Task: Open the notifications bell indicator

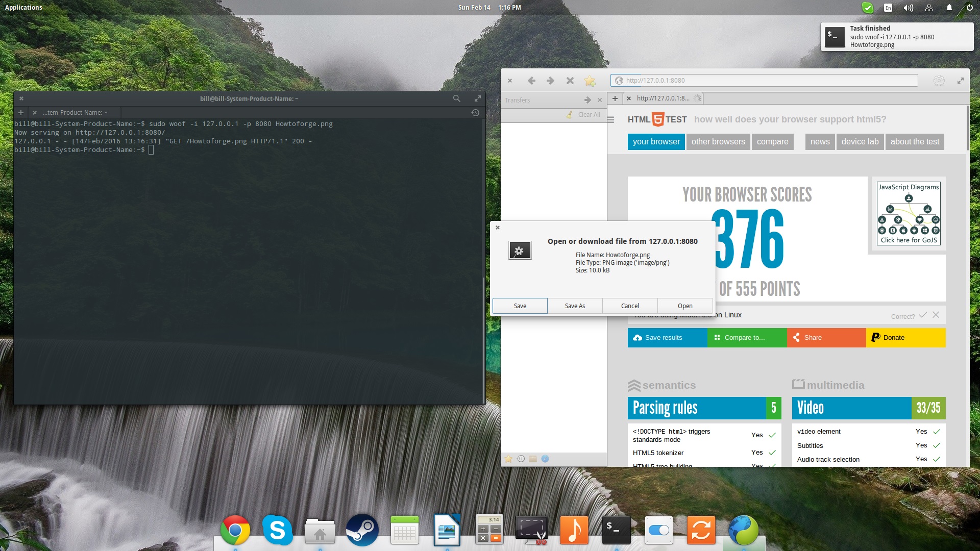Action: 949,8
